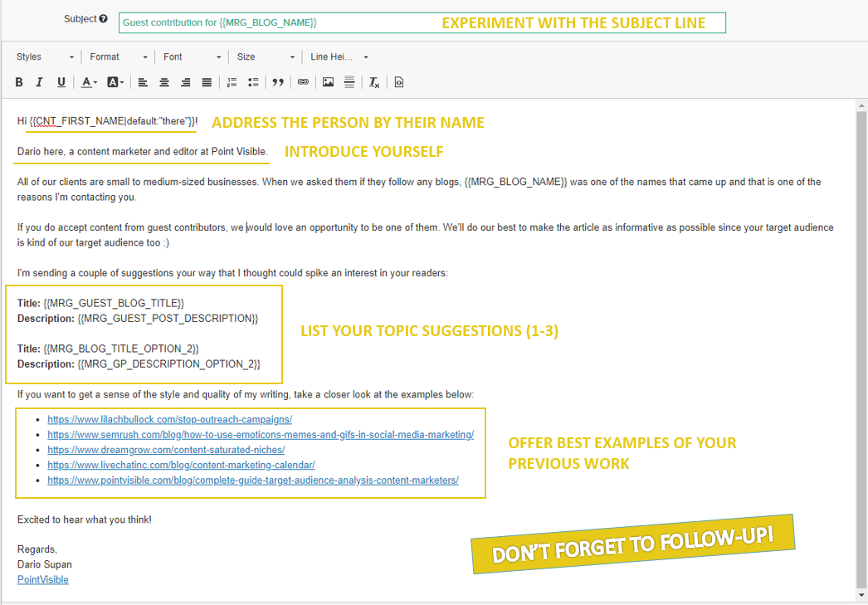868x605 pixels.
Task: Open the Font dropdown
Action: click(192, 57)
